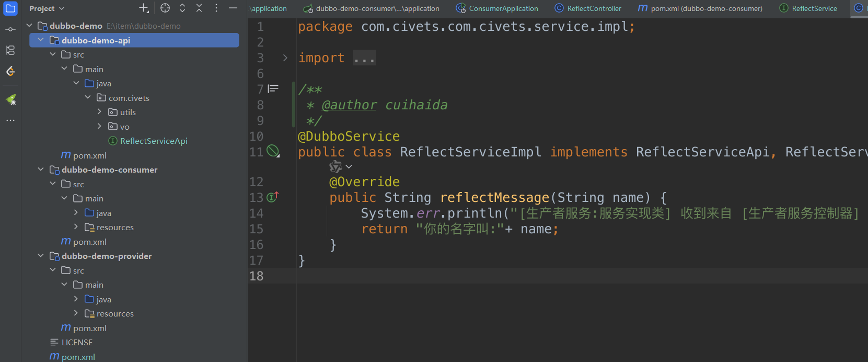Click Collapse All icon in Project panel
The image size is (868, 362).
tap(199, 8)
